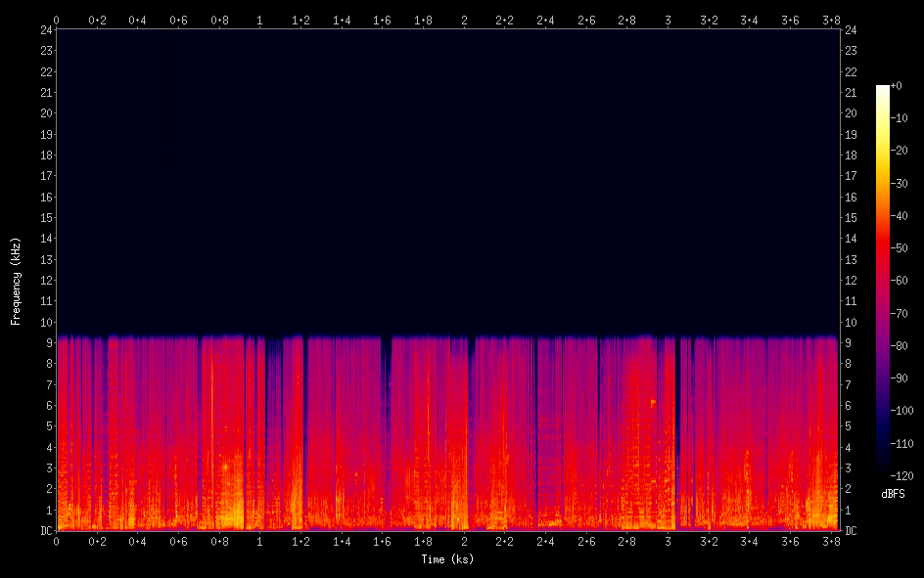Click the 10 label on the right frequency axis
The image size is (924, 578).
point(852,323)
